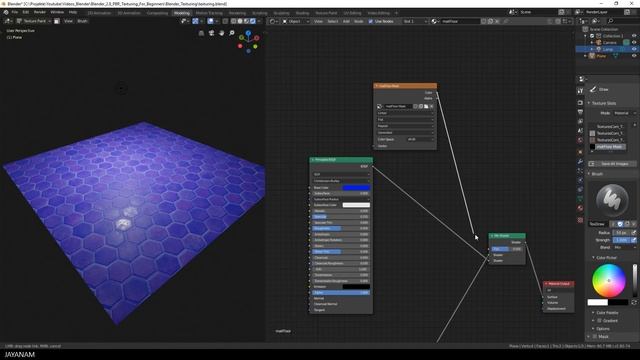This screenshot has width=640, height=360.
Task: Open the Window menu
Action: [57, 12]
